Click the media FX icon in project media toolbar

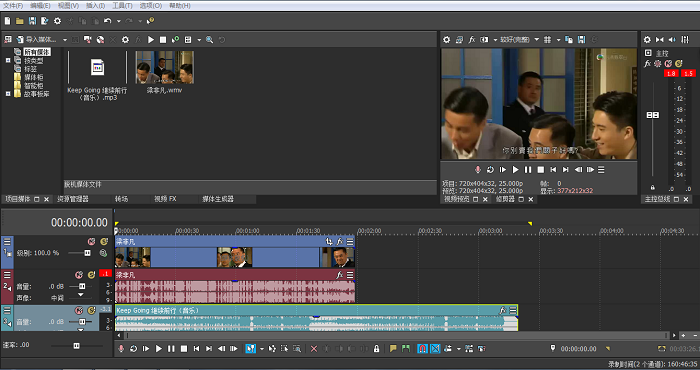coord(138,40)
